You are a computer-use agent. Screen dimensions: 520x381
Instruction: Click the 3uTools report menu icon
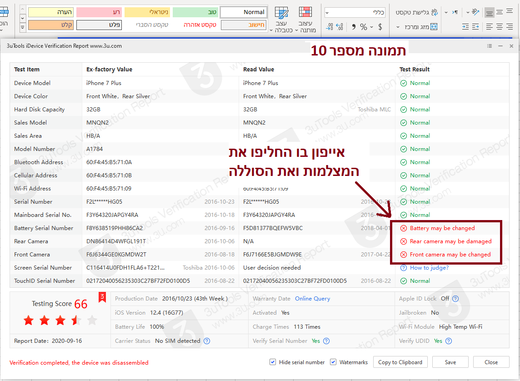[x=489, y=46]
